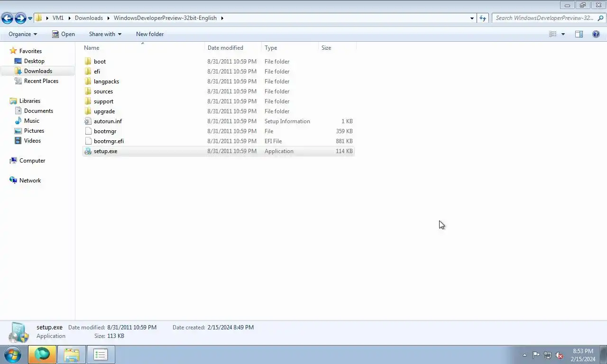Select Network in navigation pane

point(30,181)
